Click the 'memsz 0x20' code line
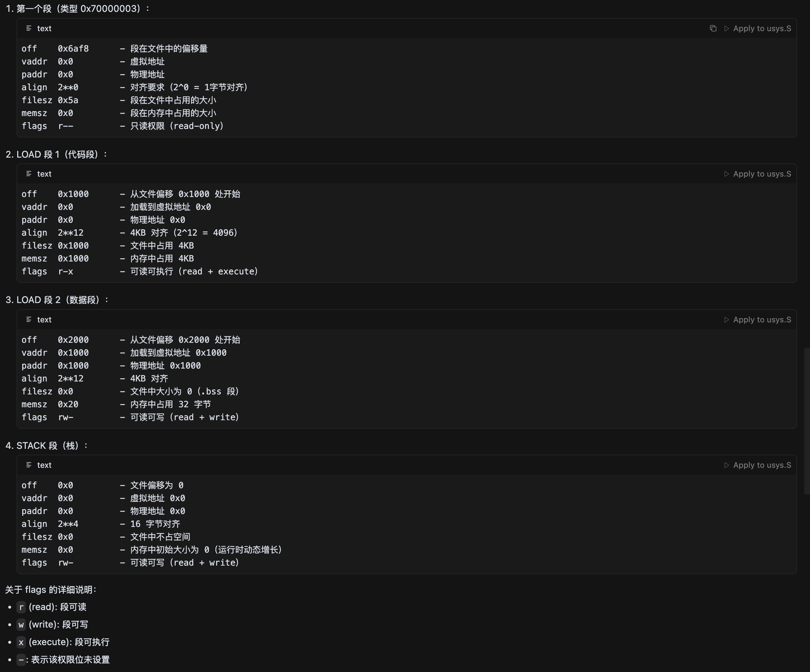 point(50,404)
